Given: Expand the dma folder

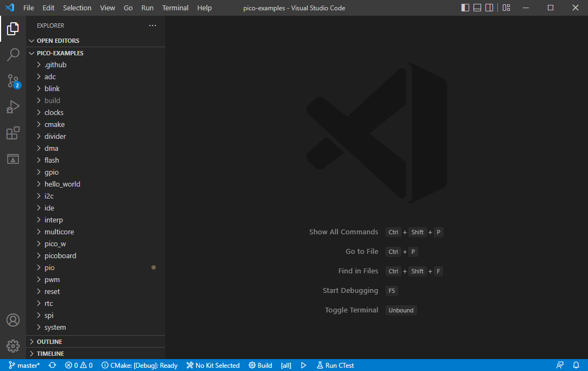Looking at the screenshot, I should point(96,149).
